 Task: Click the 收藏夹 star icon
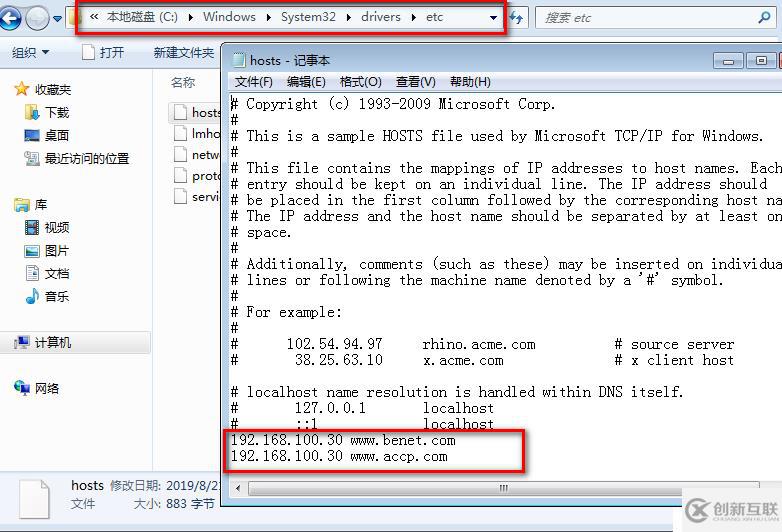coord(21,89)
